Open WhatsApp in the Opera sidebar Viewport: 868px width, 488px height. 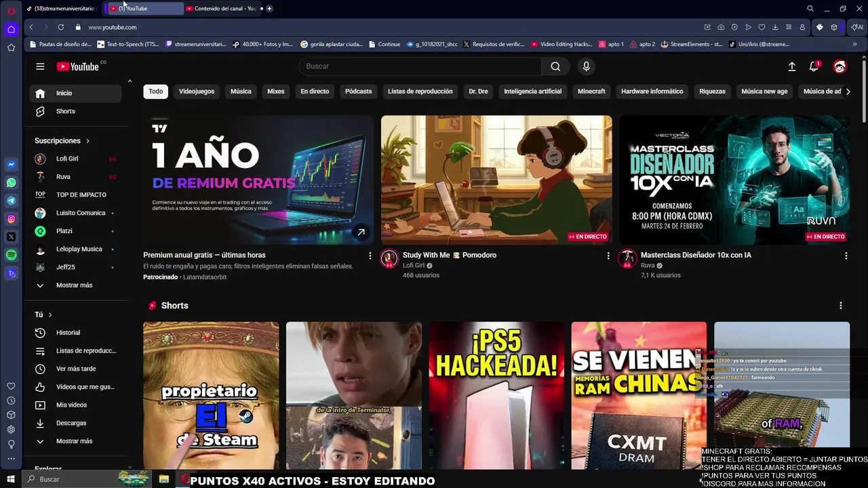point(12,183)
